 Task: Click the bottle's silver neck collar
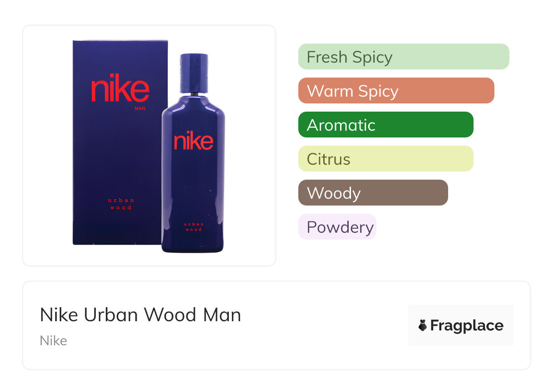tap(194, 93)
